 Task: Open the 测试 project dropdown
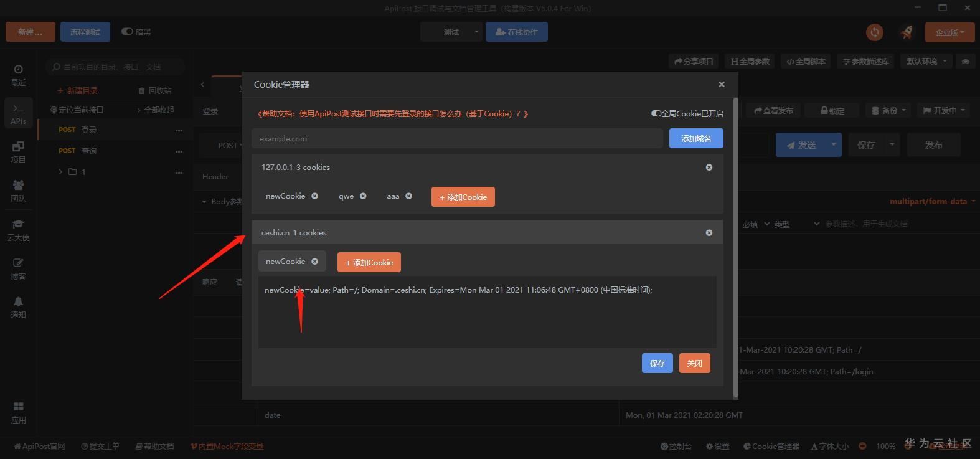(x=451, y=32)
